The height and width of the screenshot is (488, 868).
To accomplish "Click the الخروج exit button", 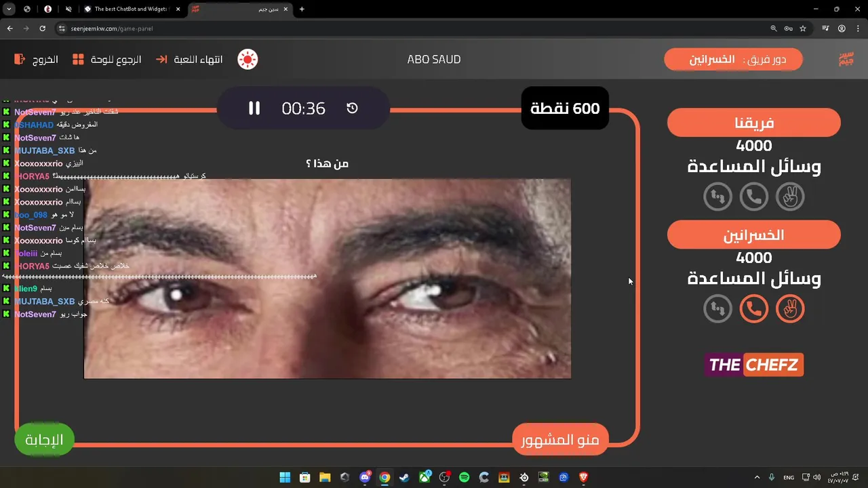I will point(36,60).
